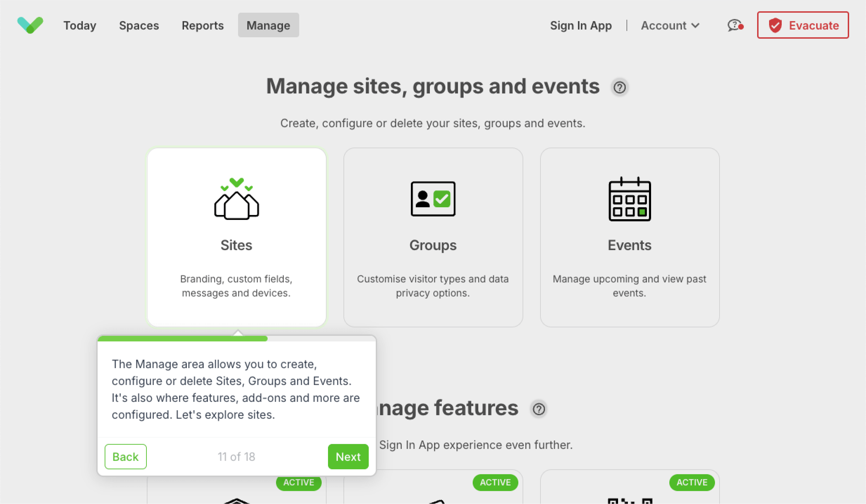Click the Sites houses icon
The height and width of the screenshot is (504, 866).
point(236,199)
